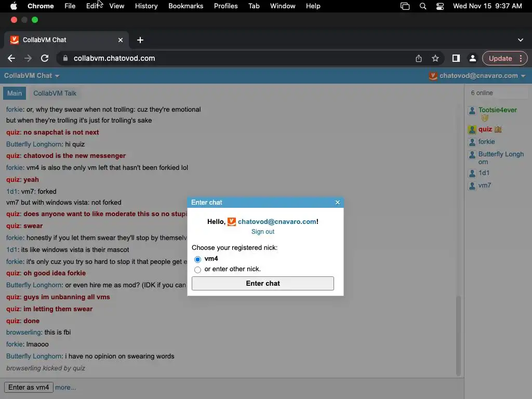Image resolution: width=532 pixels, height=399 pixels.
Task: Click quiz's user avatar icon in online list
Action: [472, 129]
